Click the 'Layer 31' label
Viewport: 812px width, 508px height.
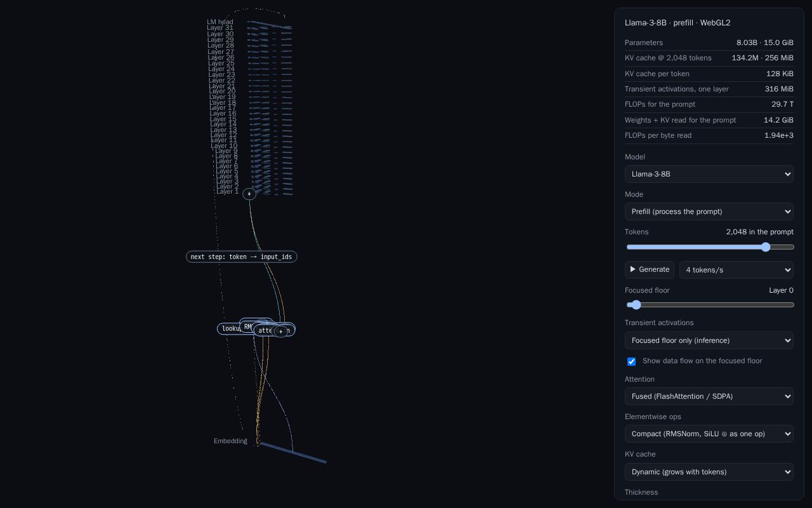point(220,28)
